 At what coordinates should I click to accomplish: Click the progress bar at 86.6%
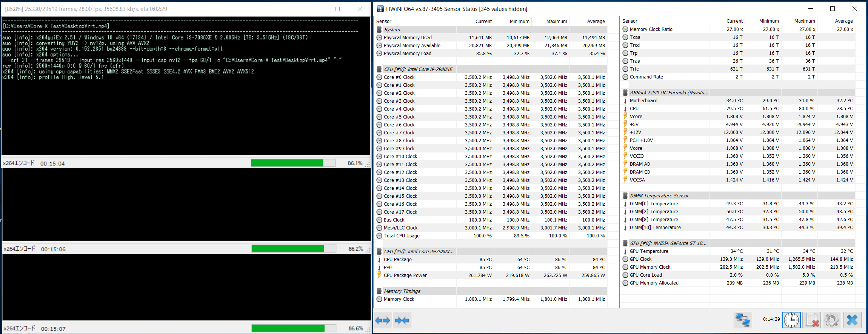pos(294,328)
